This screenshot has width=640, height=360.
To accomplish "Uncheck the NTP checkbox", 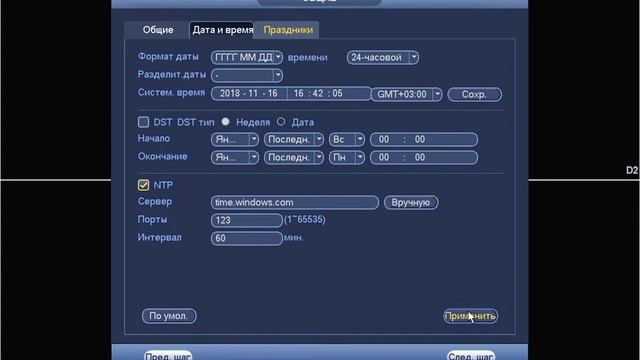I will pyautogui.click(x=143, y=185).
